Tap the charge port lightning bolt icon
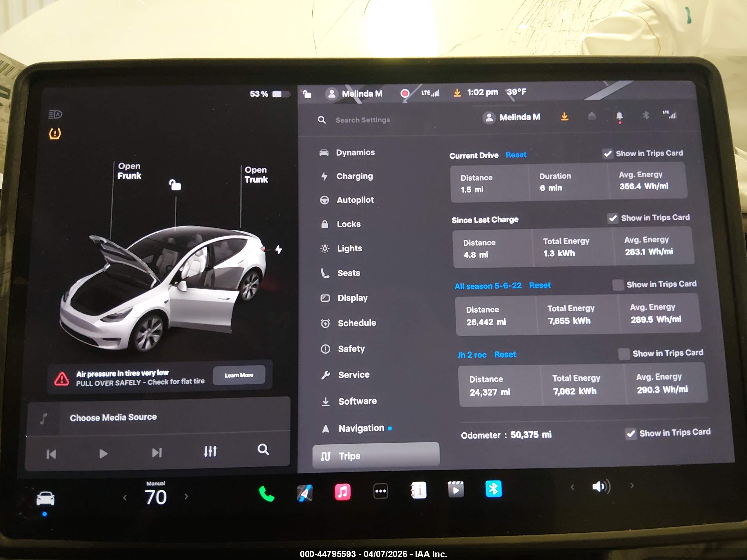This screenshot has width=747, height=560. click(279, 250)
